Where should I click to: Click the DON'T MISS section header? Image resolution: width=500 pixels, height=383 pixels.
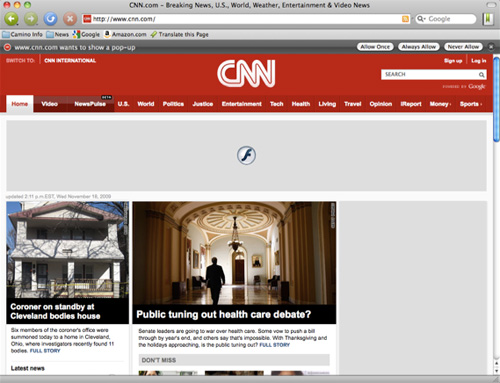point(234,360)
